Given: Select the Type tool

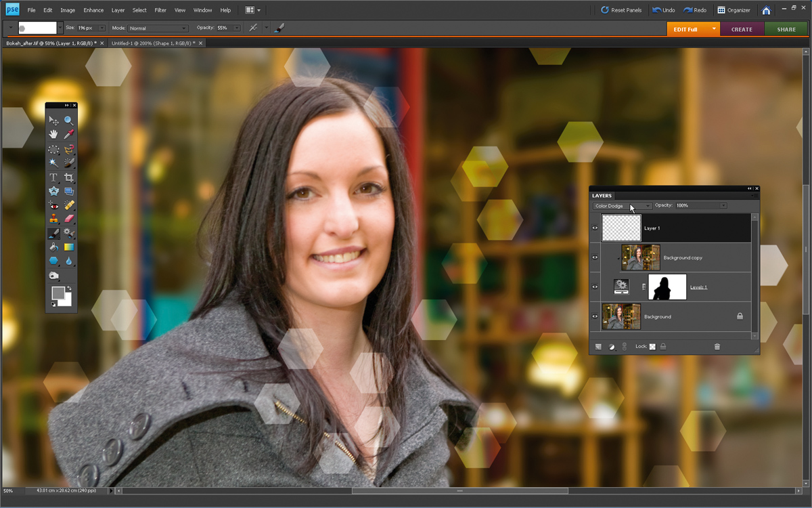Looking at the screenshot, I should click(x=53, y=177).
